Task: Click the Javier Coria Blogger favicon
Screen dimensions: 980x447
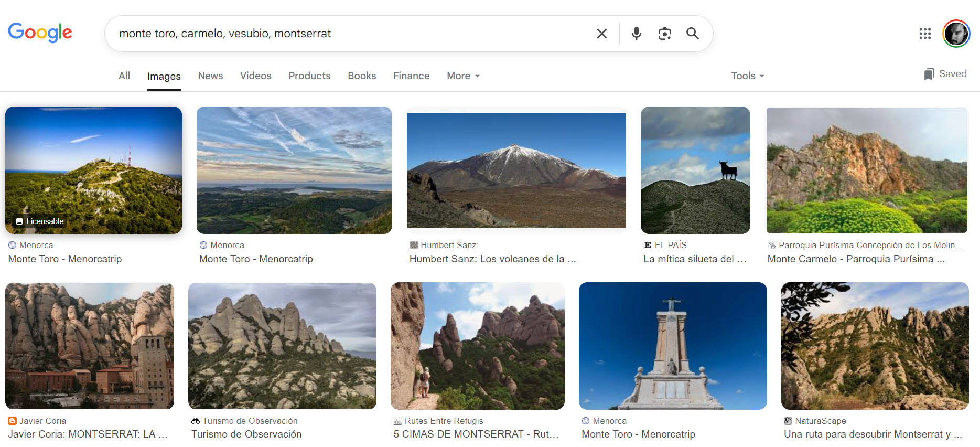Action: (12, 421)
